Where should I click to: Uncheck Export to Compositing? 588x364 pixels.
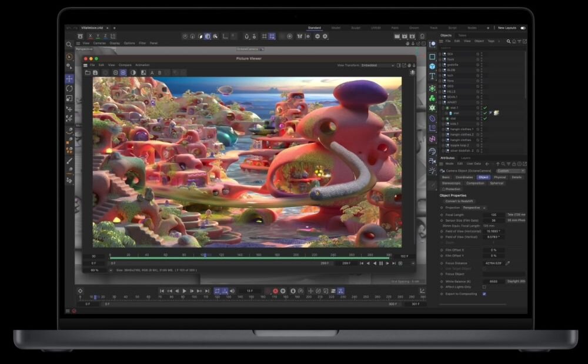[x=484, y=294]
